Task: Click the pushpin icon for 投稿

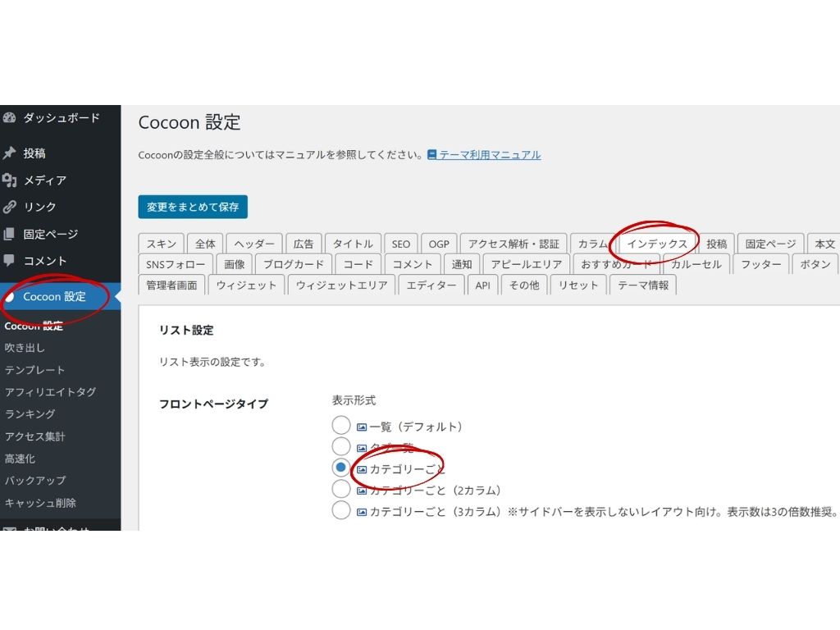Action: [x=10, y=153]
